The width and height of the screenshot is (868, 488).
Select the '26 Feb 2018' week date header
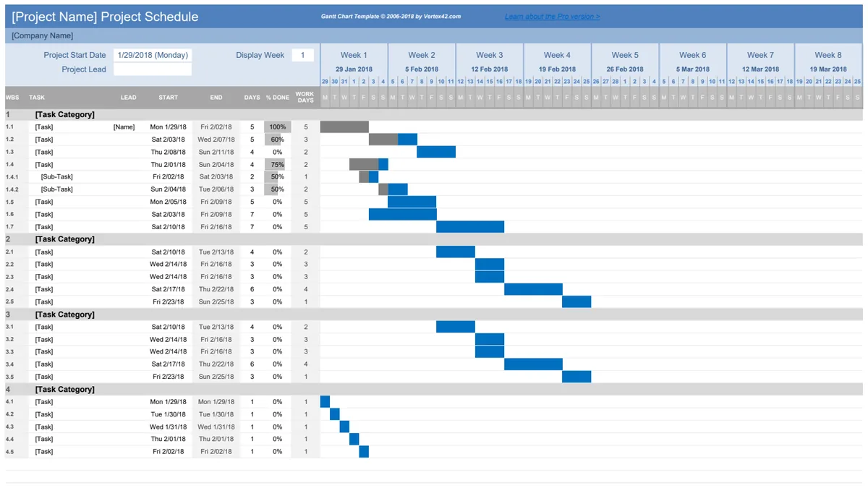(625, 69)
